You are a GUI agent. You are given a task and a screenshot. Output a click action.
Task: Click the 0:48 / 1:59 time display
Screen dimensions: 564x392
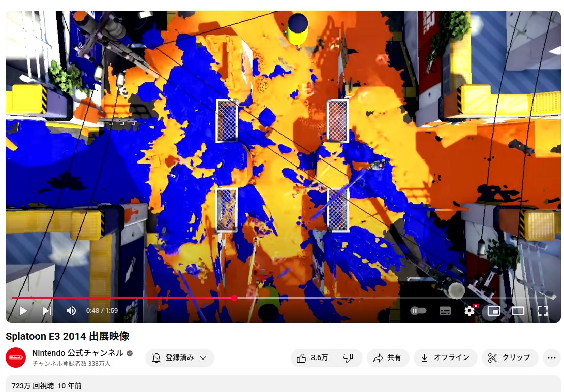pyautogui.click(x=102, y=310)
